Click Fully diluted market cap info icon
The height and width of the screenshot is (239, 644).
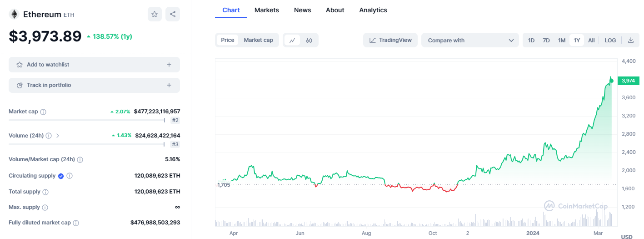76,223
